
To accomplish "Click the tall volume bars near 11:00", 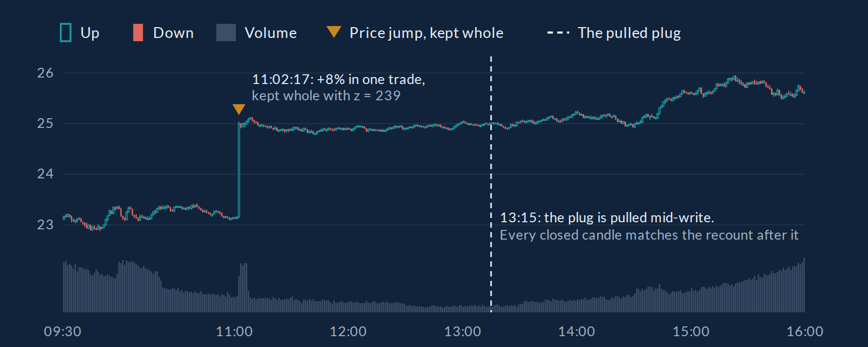I will pos(242,287).
